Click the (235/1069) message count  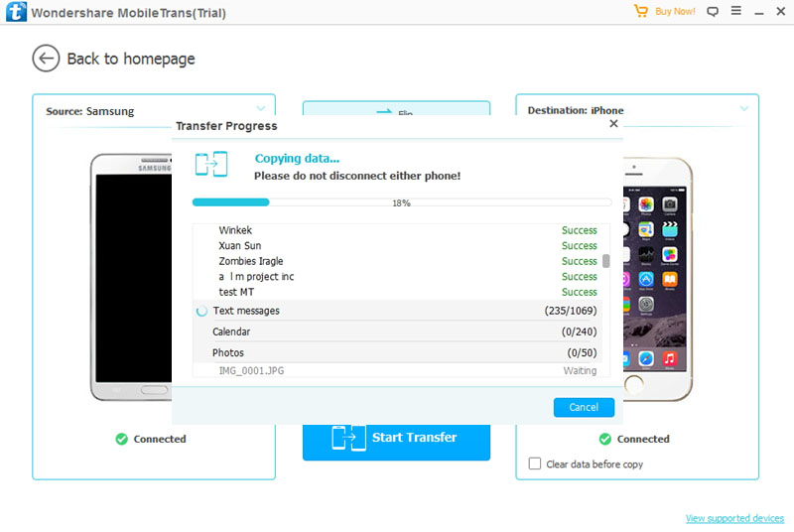click(x=571, y=311)
